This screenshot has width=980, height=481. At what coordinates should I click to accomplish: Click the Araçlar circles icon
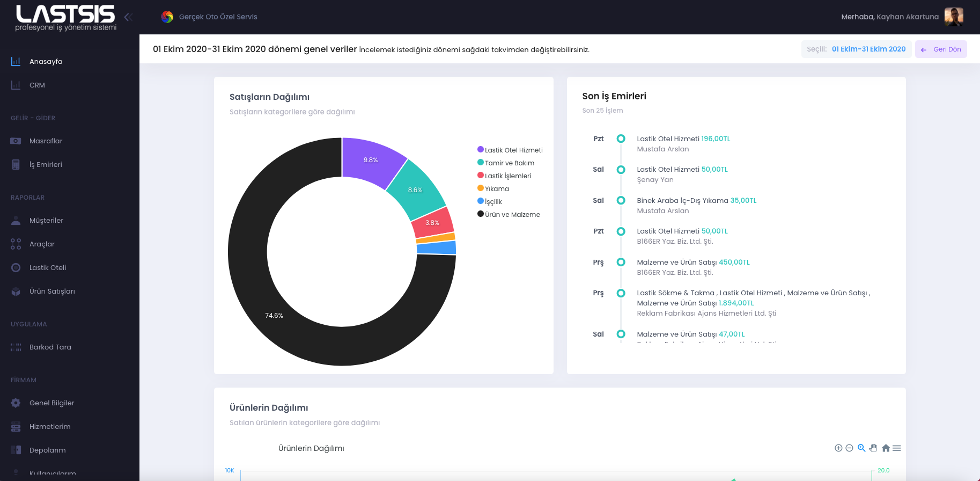pos(16,244)
